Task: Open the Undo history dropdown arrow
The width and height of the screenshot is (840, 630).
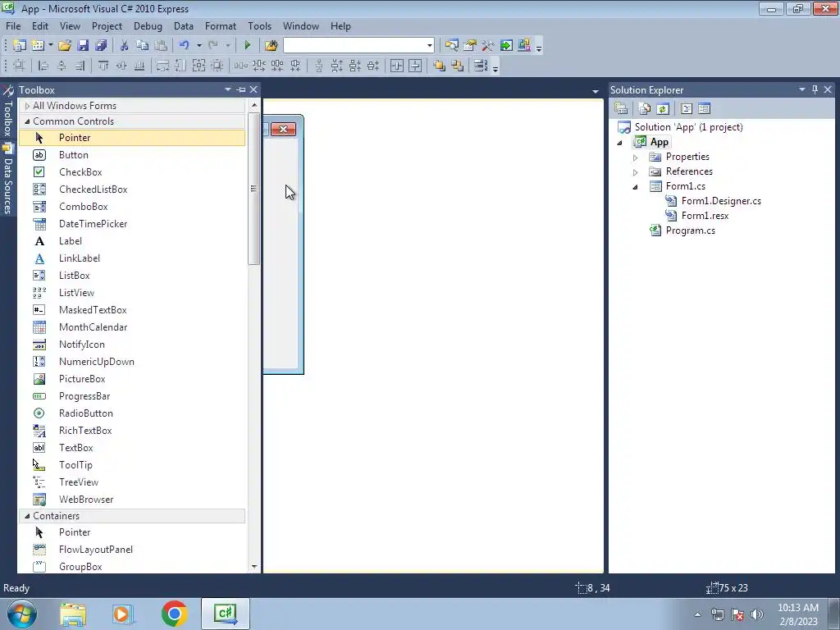Action: coord(199,46)
